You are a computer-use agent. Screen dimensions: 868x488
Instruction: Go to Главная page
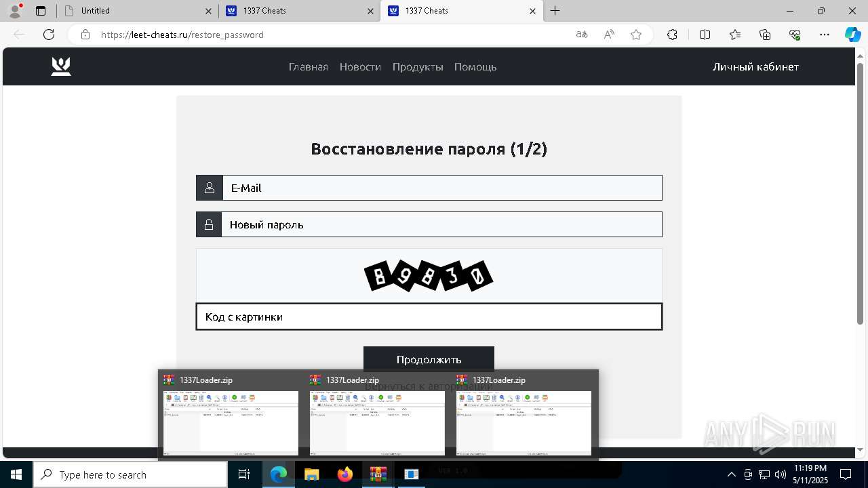tap(309, 67)
